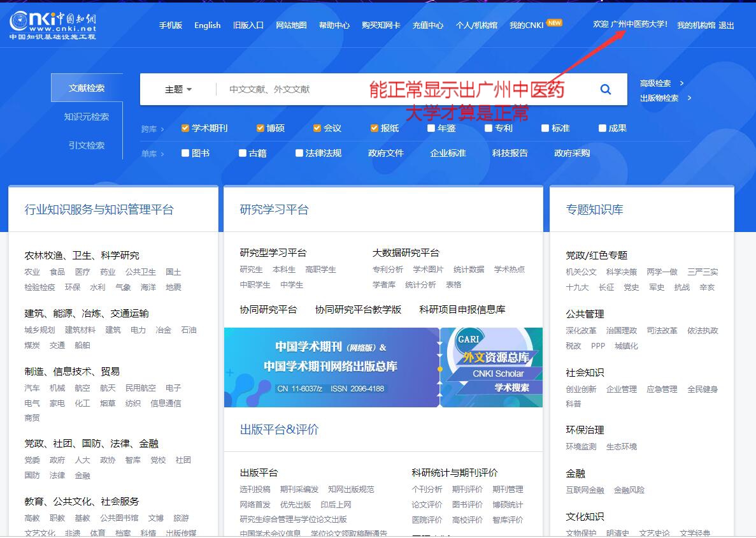Click 信息通信 link
The image size is (756, 538).
coord(166,403)
